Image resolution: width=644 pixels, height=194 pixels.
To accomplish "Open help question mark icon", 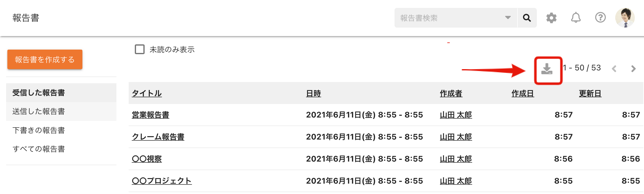I will tap(600, 17).
